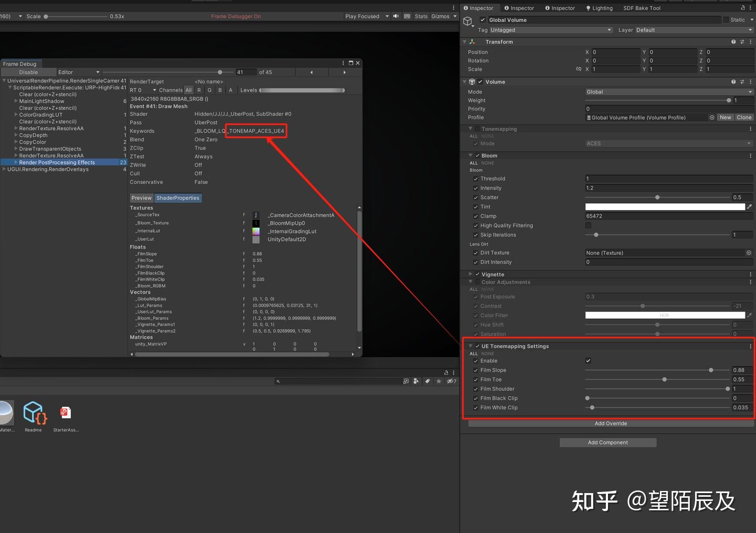Image resolution: width=756 pixels, height=533 pixels.
Task: Click the Add Override button
Action: pyautogui.click(x=611, y=423)
